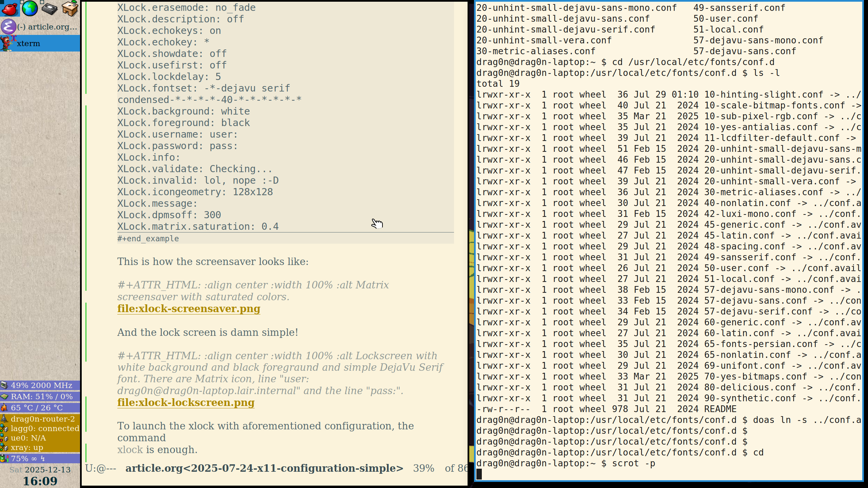The image size is (868, 488).
Task: Click the CPU monitor icon
Action: [4, 385]
